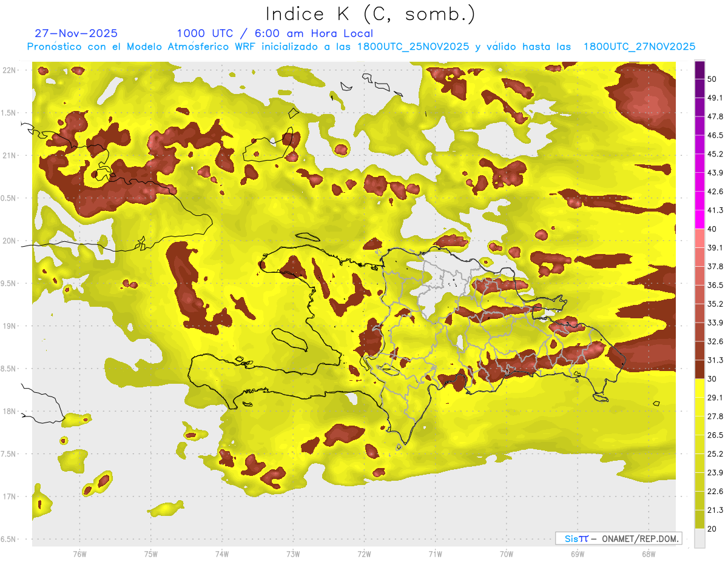Pick the light gray swatch below 20

point(699,538)
